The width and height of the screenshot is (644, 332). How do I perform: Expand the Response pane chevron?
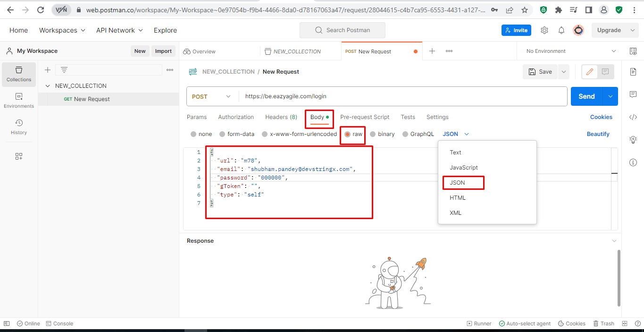click(x=614, y=241)
